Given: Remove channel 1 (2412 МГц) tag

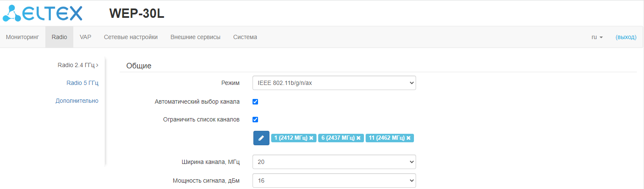Looking at the screenshot, I should tap(311, 138).
